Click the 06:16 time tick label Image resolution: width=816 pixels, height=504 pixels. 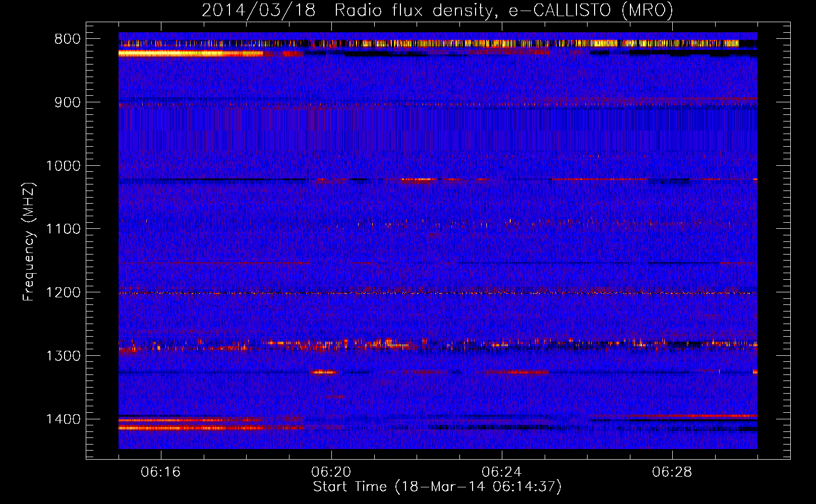pyautogui.click(x=161, y=472)
